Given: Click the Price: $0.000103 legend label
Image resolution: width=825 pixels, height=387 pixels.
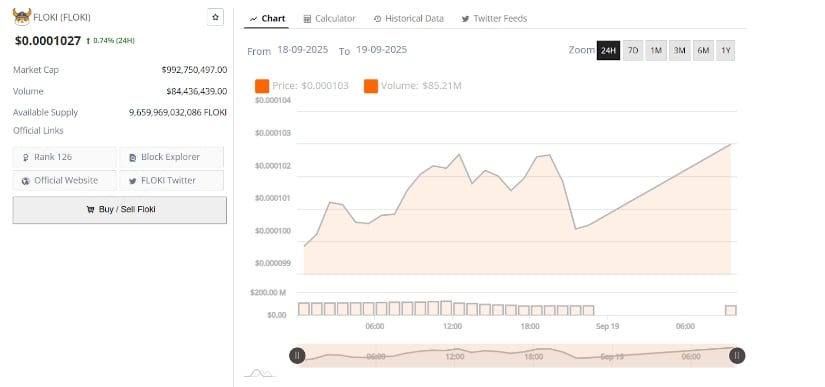Looking at the screenshot, I should click(x=310, y=86).
